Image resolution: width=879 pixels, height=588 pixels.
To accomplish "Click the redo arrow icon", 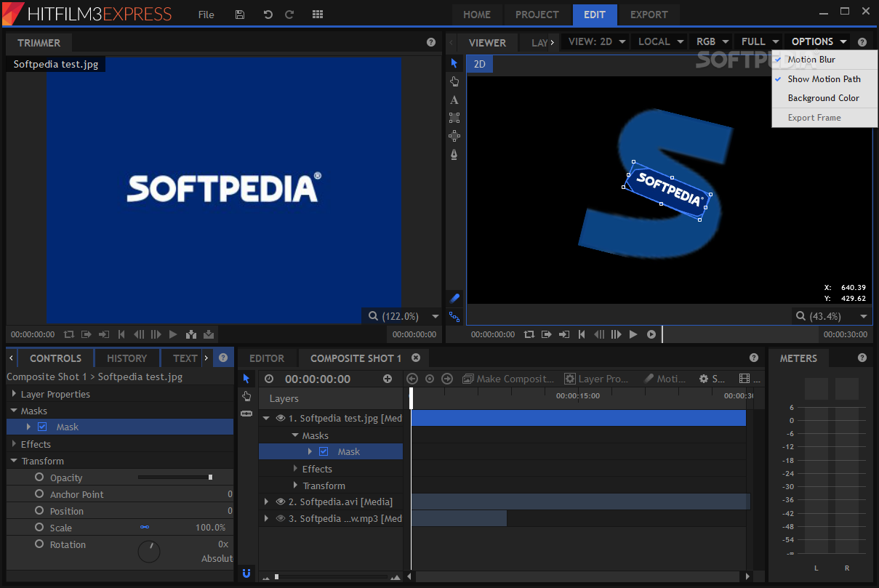I will (289, 15).
